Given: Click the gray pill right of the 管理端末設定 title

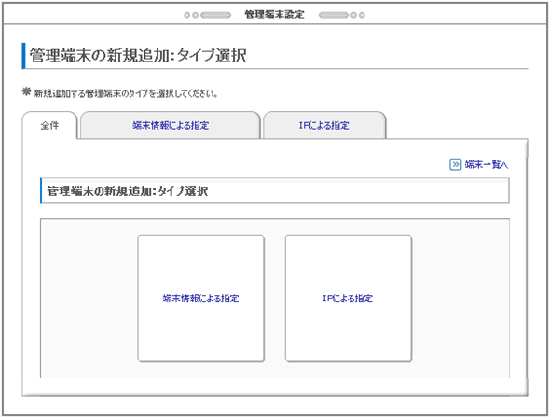Looking at the screenshot, I should 334,15.
